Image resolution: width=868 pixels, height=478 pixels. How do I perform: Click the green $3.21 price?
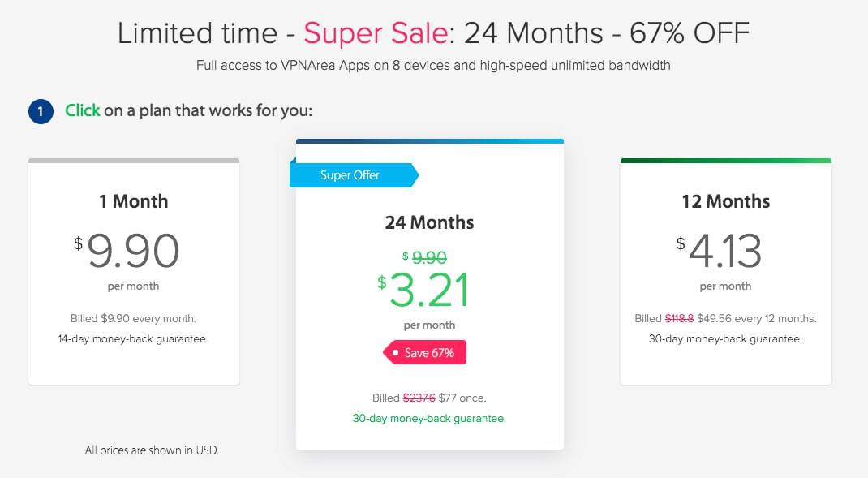(423, 289)
